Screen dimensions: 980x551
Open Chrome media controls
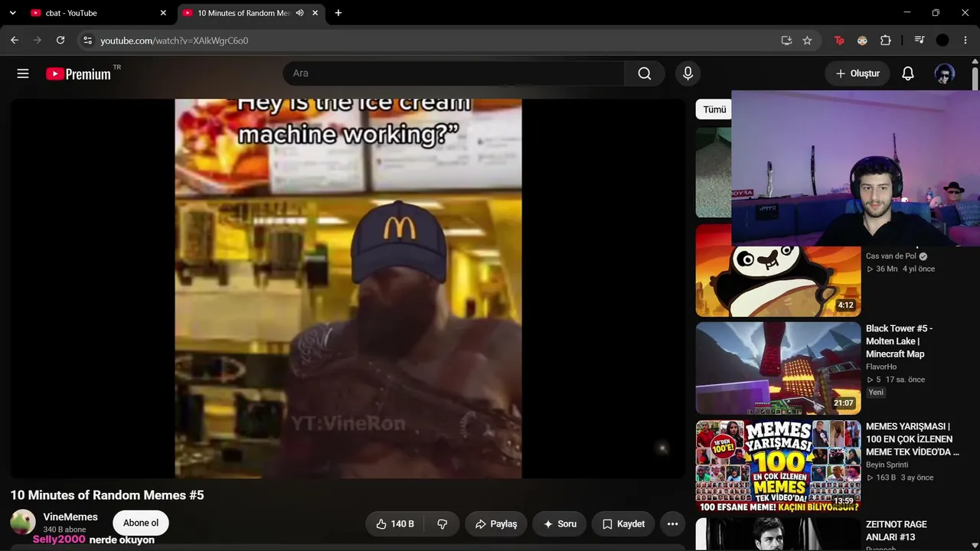click(920, 41)
